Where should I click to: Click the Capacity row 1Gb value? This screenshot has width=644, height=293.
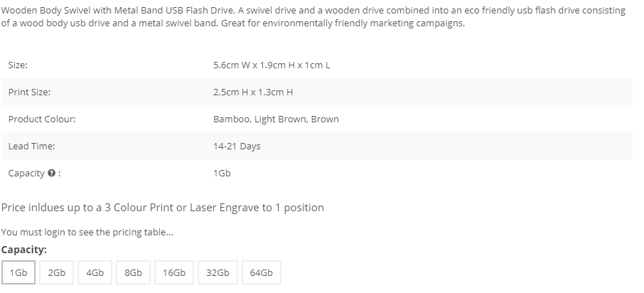[x=222, y=173]
